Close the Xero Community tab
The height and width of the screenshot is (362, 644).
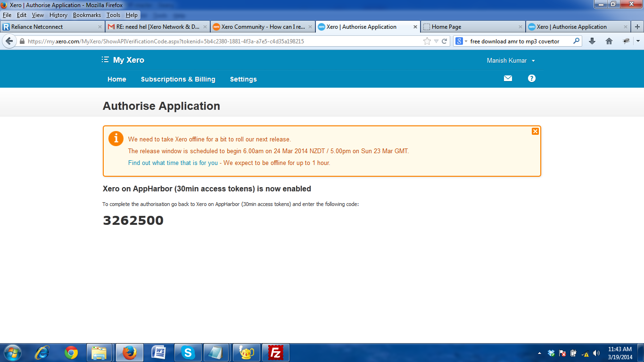click(x=310, y=27)
